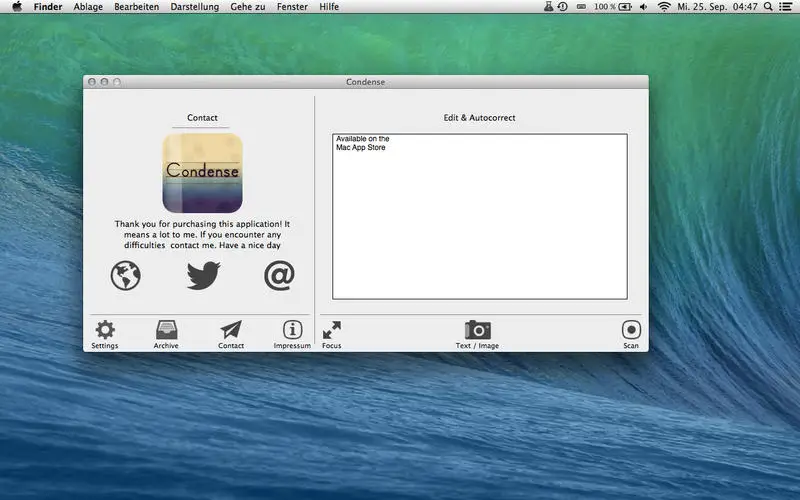The height and width of the screenshot is (500, 800).
Task: Visit website via the globe icon
Action: coord(126,276)
